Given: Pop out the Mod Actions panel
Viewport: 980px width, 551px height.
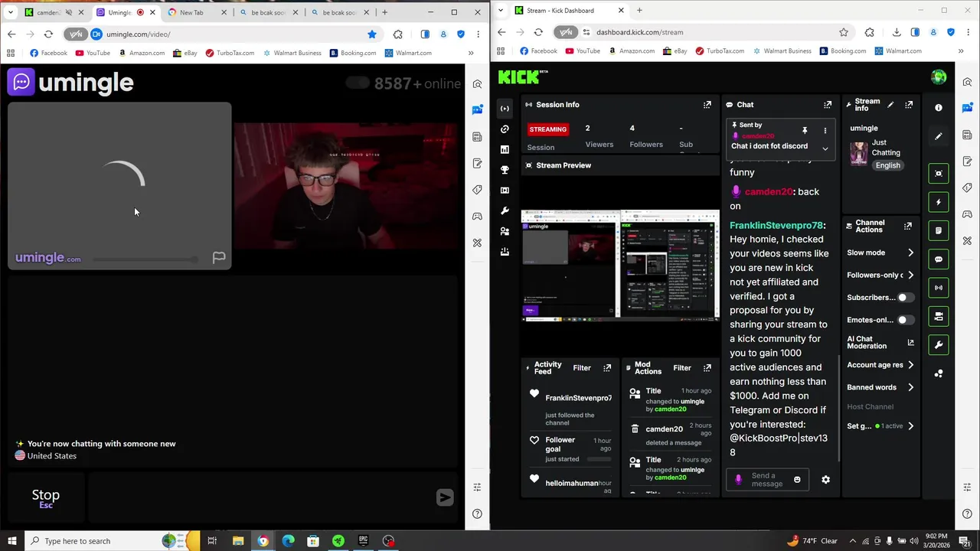Looking at the screenshot, I should point(707,368).
